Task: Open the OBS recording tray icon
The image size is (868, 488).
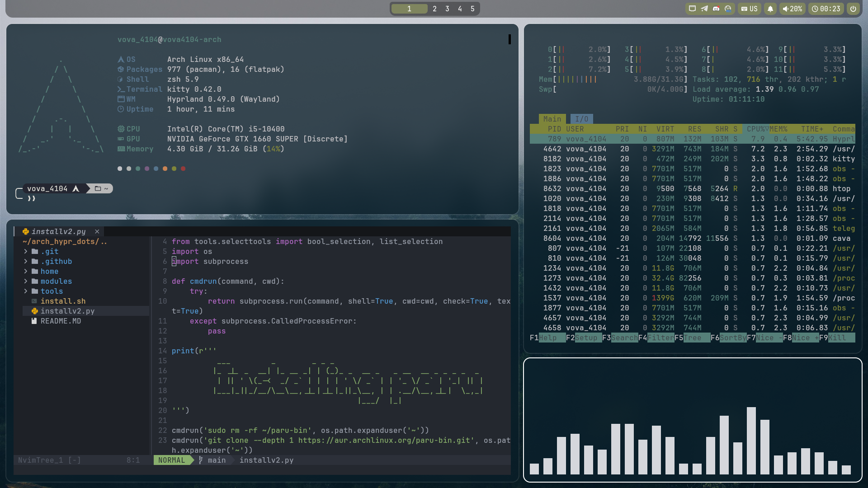Action: pos(728,9)
